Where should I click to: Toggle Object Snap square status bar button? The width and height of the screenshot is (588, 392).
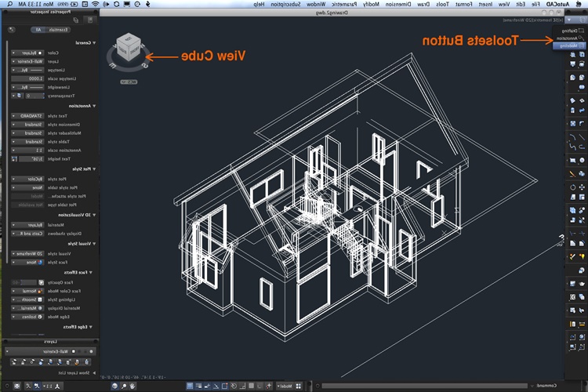(224, 386)
